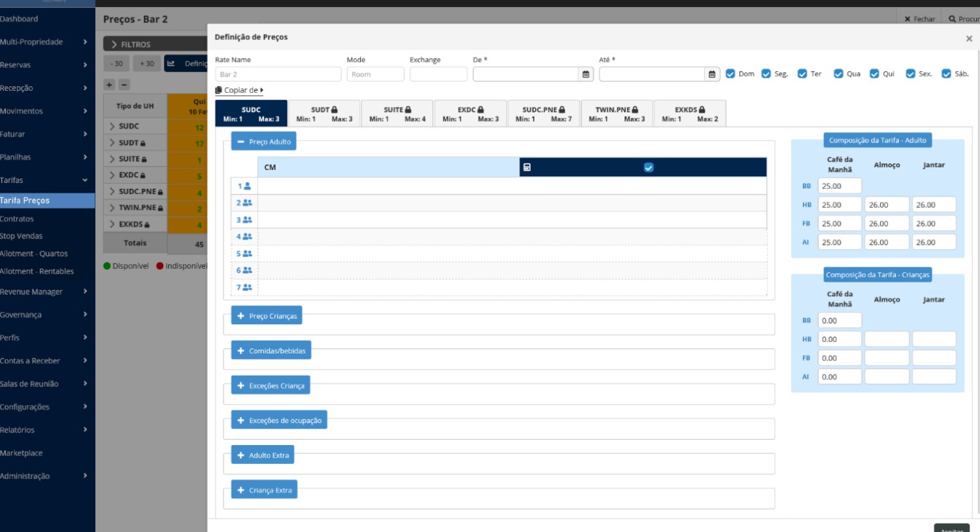
Task: Uncheck the Qua day checkbox
Action: (x=838, y=74)
